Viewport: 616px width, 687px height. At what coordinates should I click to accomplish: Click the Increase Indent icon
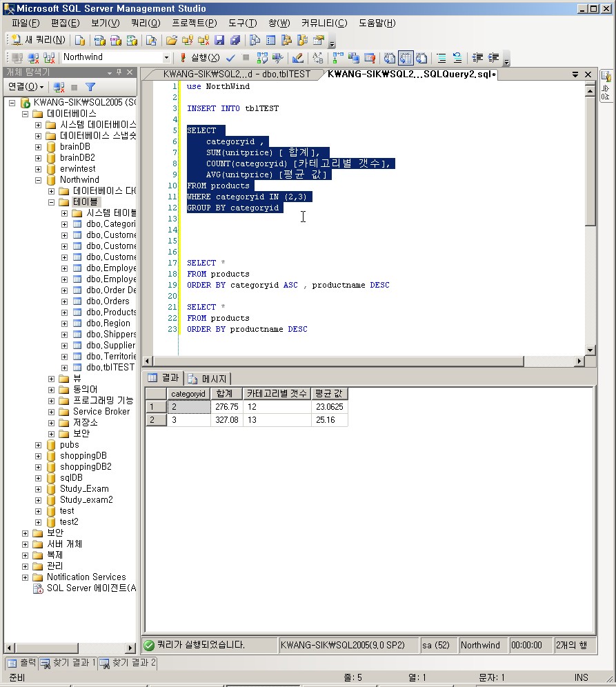pos(493,57)
